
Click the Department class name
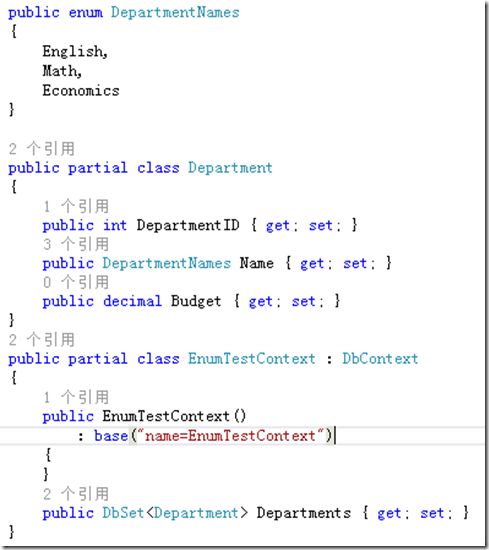pos(230,168)
